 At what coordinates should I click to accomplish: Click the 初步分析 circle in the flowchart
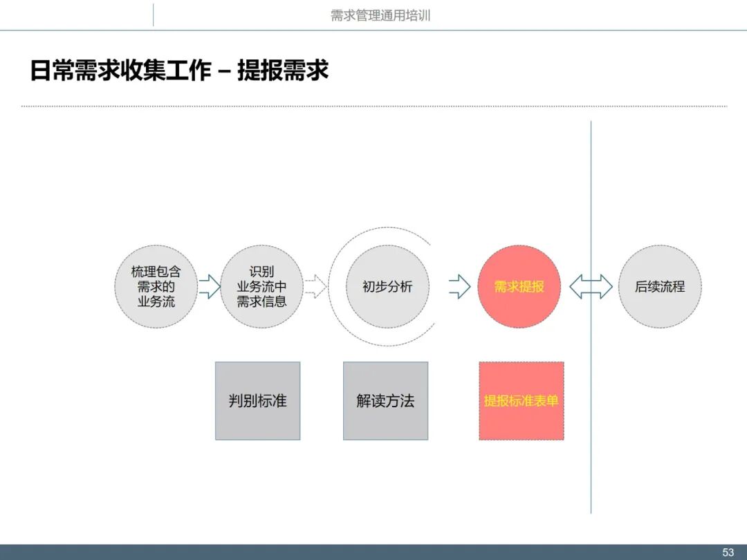[x=387, y=286]
